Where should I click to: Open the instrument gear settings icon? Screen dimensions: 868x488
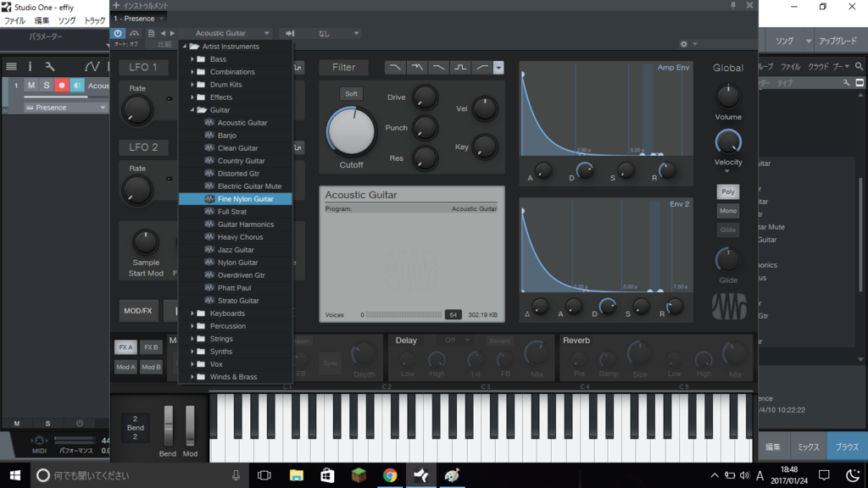pyautogui.click(x=684, y=44)
